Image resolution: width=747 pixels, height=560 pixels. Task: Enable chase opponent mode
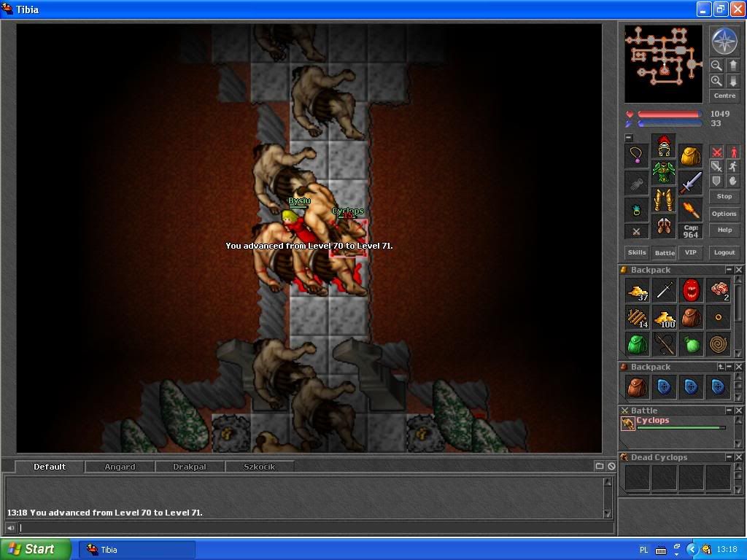click(x=732, y=167)
